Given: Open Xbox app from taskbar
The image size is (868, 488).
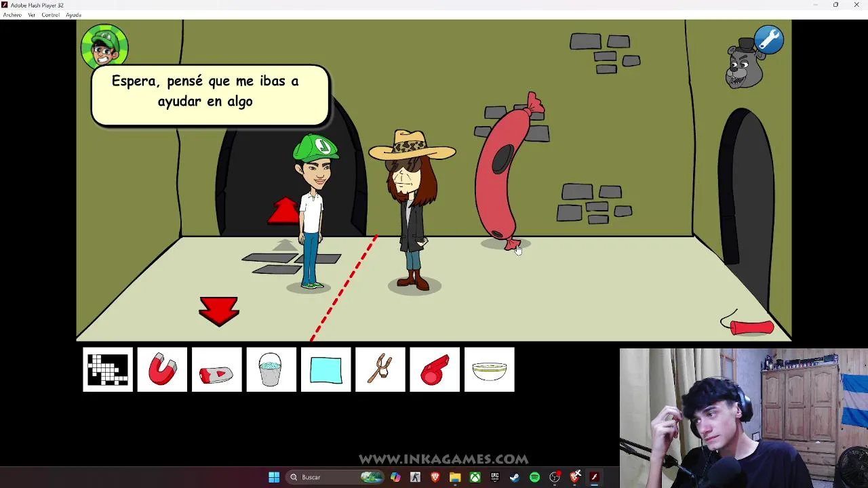Looking at the screenshot, I should (x=475, y=477).
